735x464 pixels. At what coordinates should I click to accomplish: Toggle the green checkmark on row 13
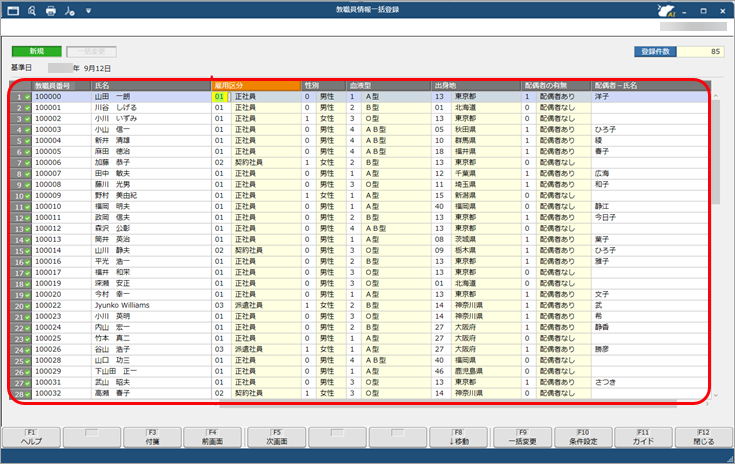click(x=27, y=228)
